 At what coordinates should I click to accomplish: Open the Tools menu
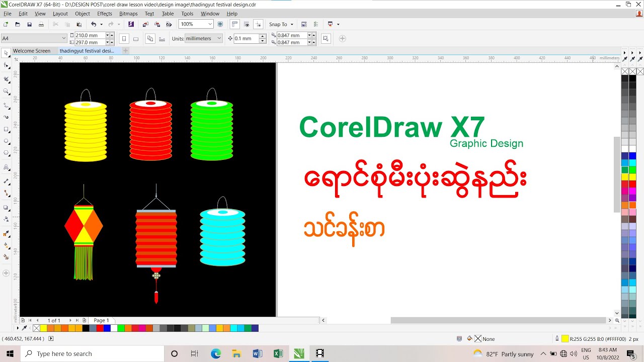pyautogui.click(x=187, y=14)
